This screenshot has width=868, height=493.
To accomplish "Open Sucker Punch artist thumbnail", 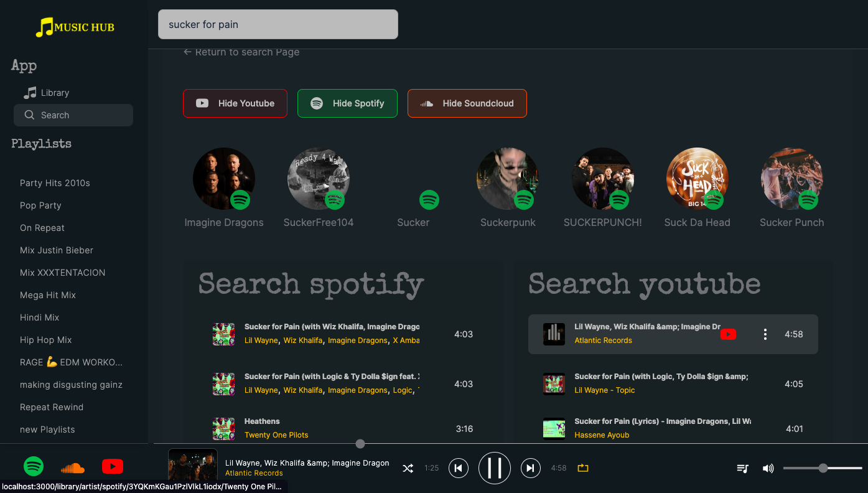I will [791, 179].
